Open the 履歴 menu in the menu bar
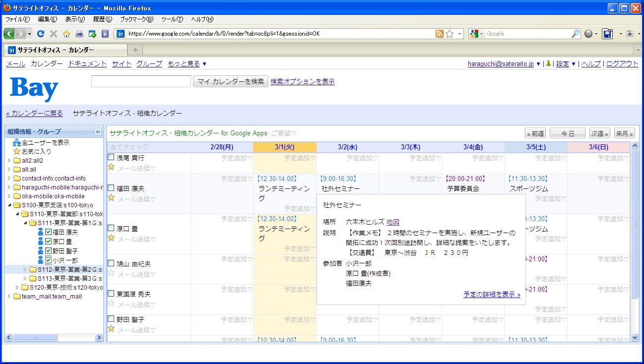The height and width of the screenshot is (364, 644). [x=102, y=19]
